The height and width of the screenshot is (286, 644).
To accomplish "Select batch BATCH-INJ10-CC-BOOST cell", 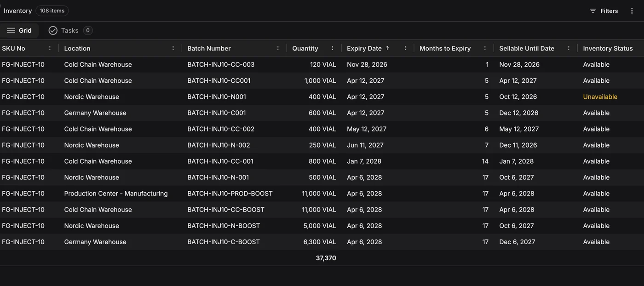I will [226, 209].
